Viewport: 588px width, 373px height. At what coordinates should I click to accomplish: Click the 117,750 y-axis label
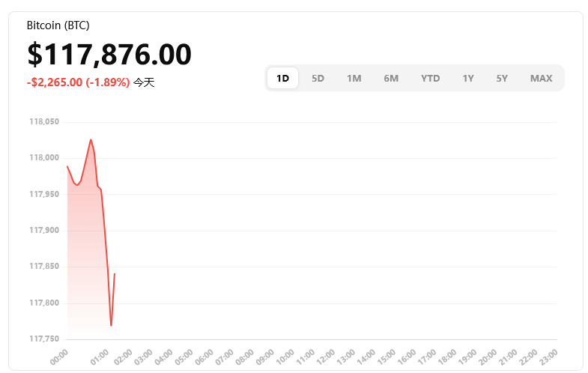[44, 339]
